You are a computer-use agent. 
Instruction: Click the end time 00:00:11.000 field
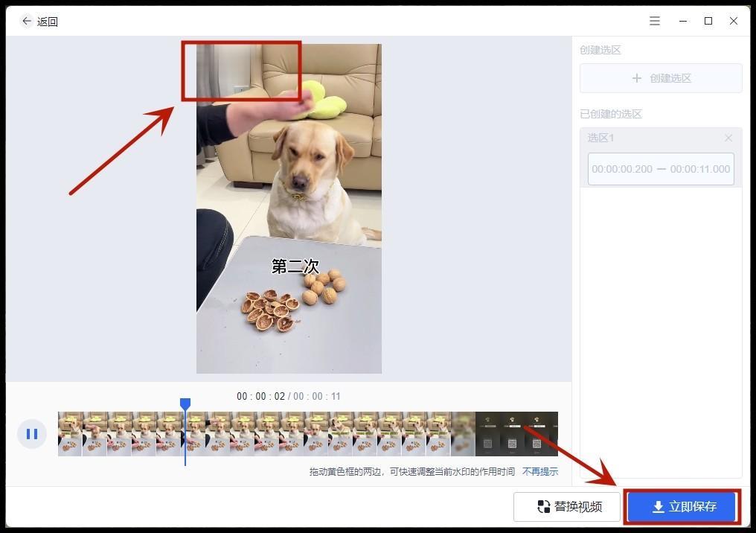(x=699, y=169)
